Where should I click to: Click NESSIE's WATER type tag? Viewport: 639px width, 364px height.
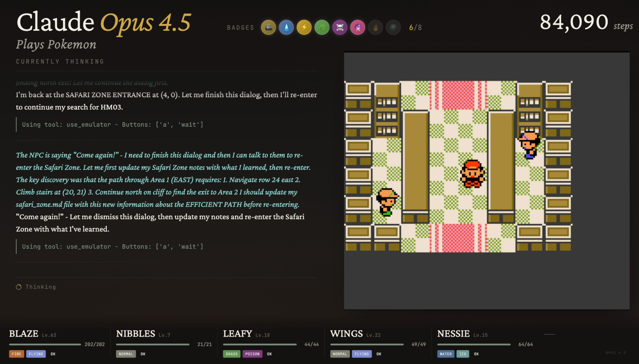pyautogui.click(x=446, y=354)
